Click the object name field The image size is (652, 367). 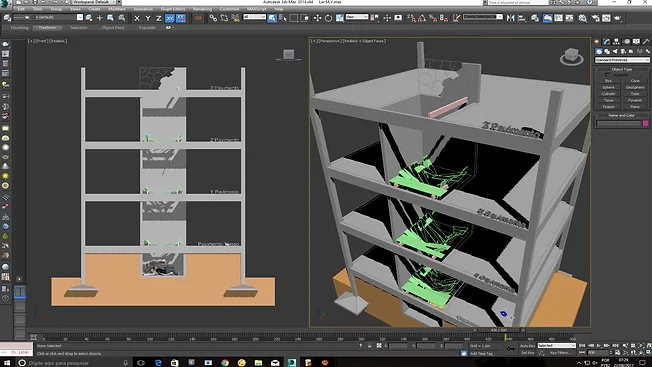(x=619, y=123)
